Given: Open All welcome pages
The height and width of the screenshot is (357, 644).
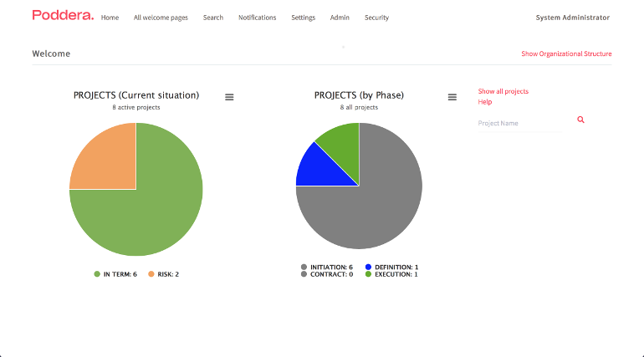Looking at the screenshot, I should [161, 18].
